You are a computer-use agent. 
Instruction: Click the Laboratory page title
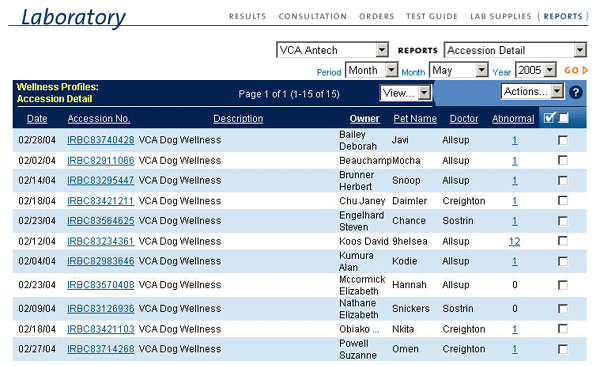click(73, 17)
